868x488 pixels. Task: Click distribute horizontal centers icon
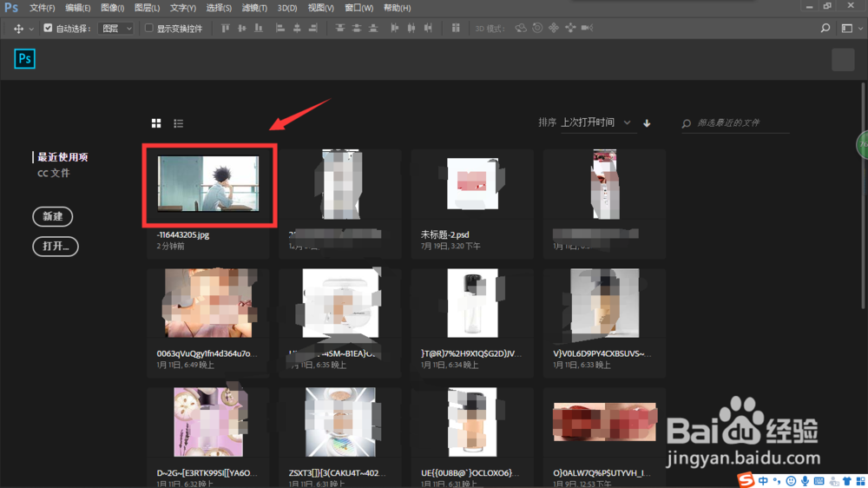[411, 28]
